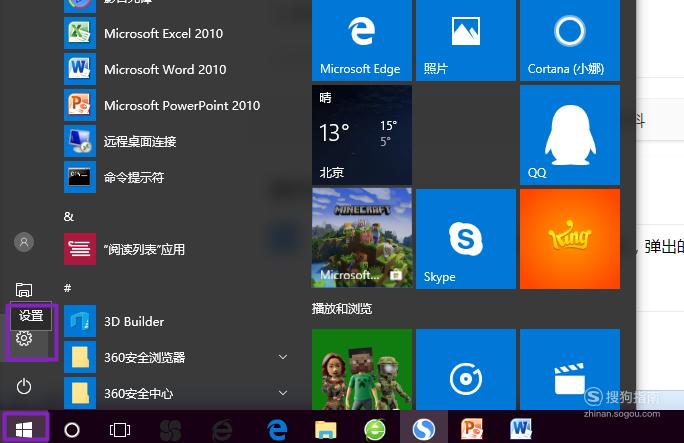Screen dimensions: 684x443
Task: Expand the 360安全浏览器 folder chevron
Action: point(283,357)
